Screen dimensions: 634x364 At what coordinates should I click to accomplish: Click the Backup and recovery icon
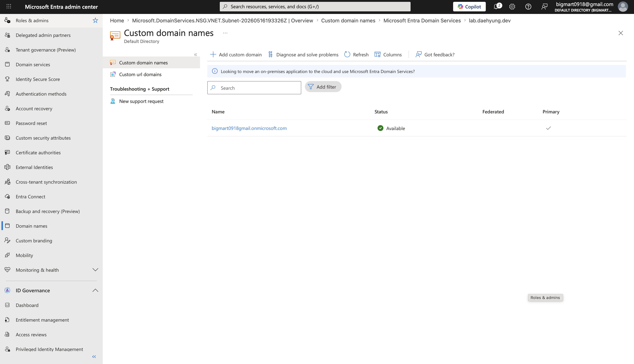click(x=8, y=211)
